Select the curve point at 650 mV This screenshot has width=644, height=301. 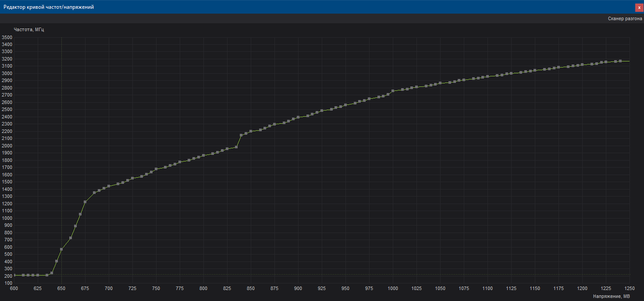[x=61, y=249]
